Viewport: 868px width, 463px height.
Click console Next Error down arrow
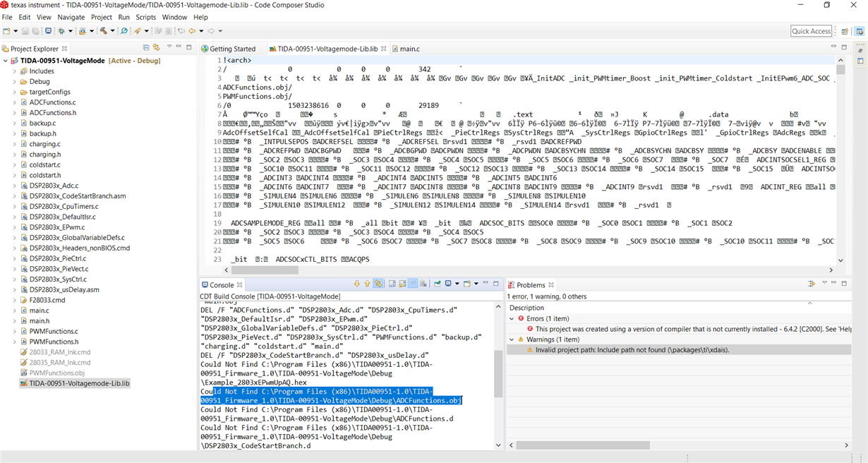pos(357,284)
